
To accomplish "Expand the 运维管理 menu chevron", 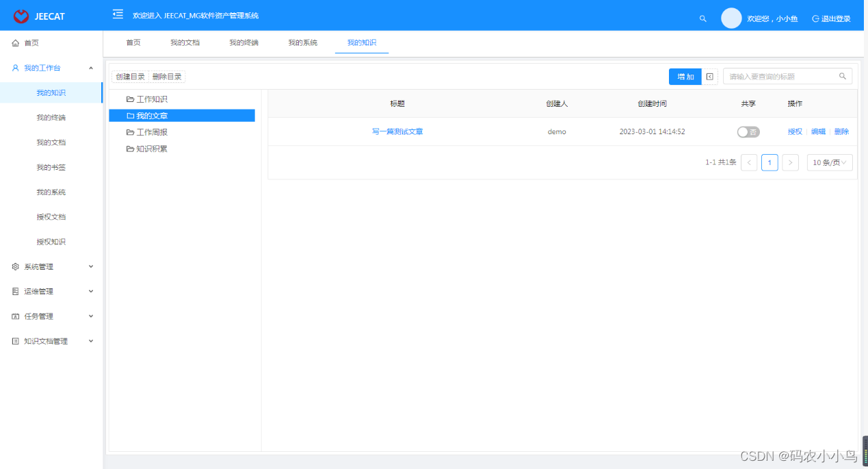I will (91, 292).
